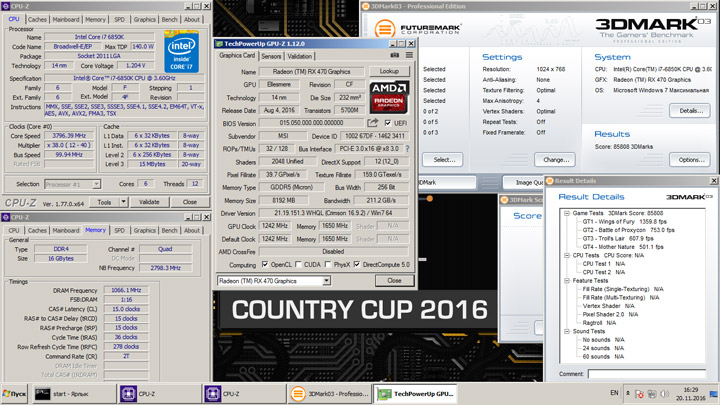720x405 pixels.
Task: Click the Score: 85808 3DMarks text
Action: coord(624,146)
